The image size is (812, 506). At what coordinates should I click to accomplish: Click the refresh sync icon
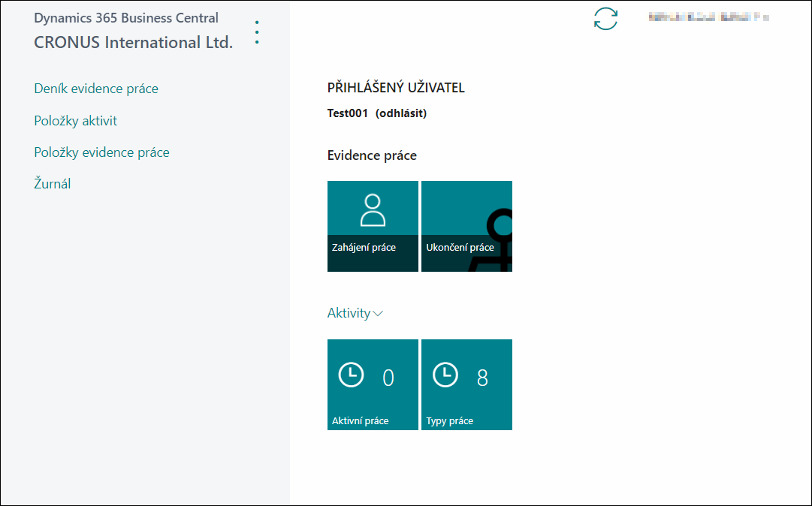[x=605, y=19]
